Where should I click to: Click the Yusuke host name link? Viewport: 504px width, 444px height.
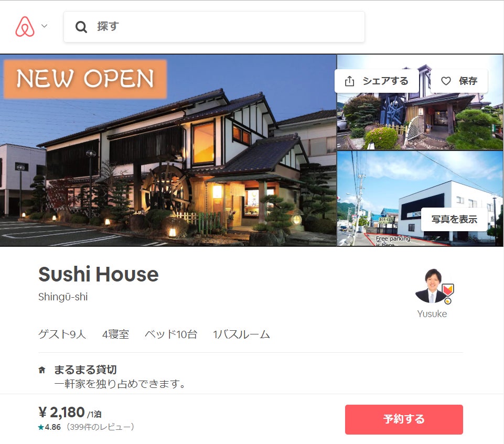pos(432,314)
